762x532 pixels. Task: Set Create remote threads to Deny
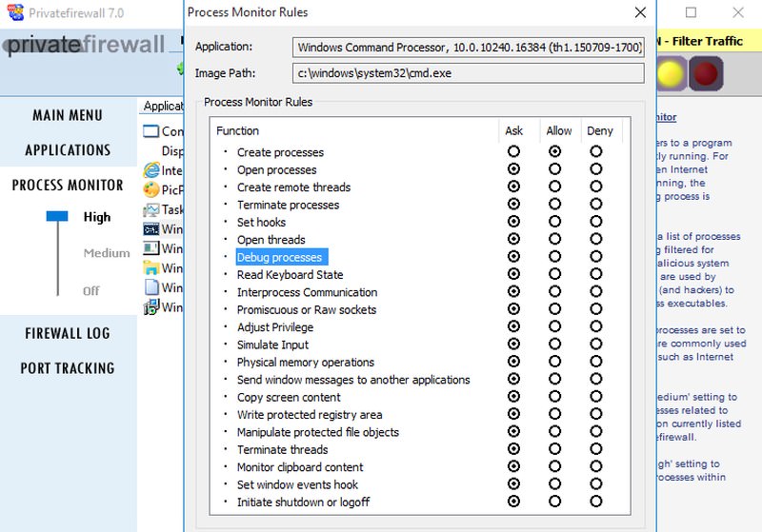tap(596, 187)
